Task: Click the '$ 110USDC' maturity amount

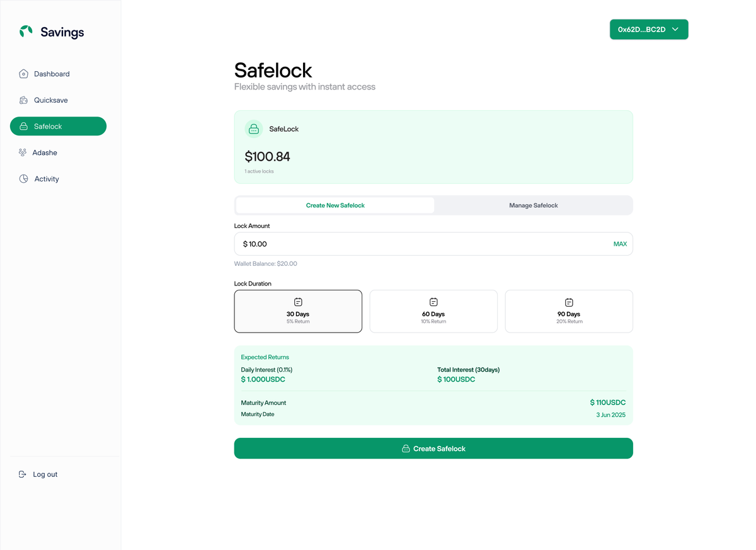Action: pos(608,403)
